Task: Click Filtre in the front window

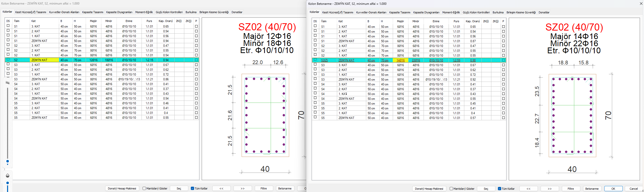Action: (x=571, y=189)
